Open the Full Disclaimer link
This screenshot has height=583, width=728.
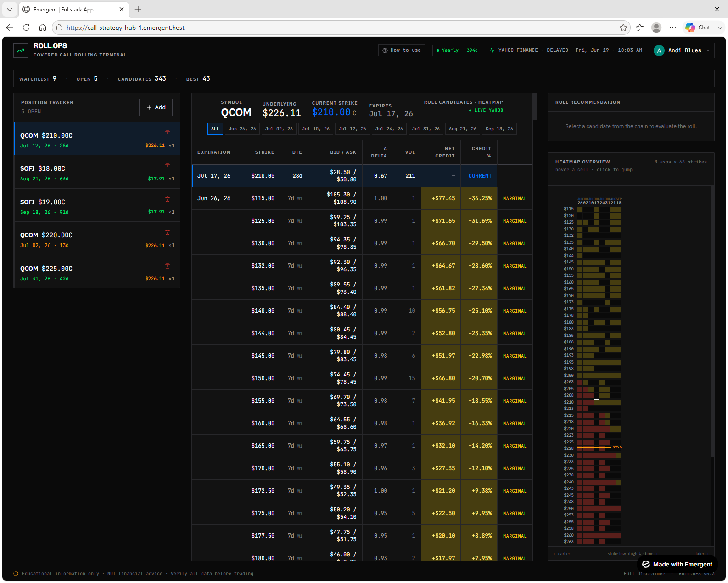[x=644, y=574]
